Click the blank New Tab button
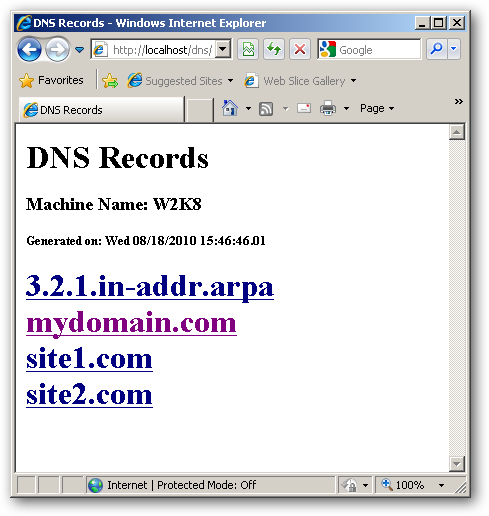This screenshot has width=489, height=516. point(199,110)
